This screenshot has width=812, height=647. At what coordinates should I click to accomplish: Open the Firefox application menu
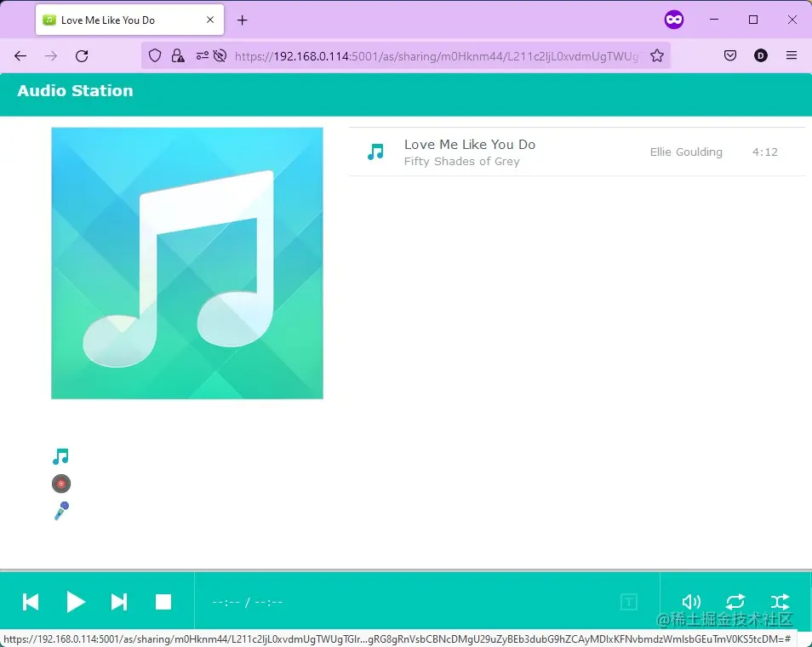(792, 55)
